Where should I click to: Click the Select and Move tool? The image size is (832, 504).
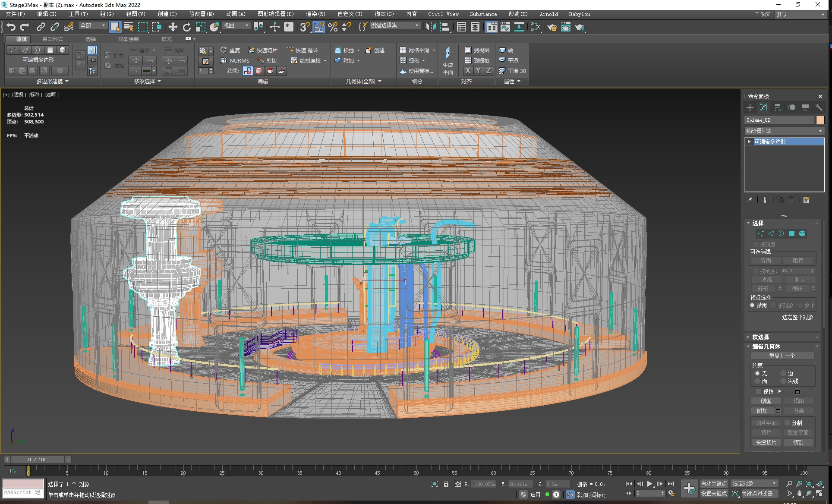pos(173,27)
